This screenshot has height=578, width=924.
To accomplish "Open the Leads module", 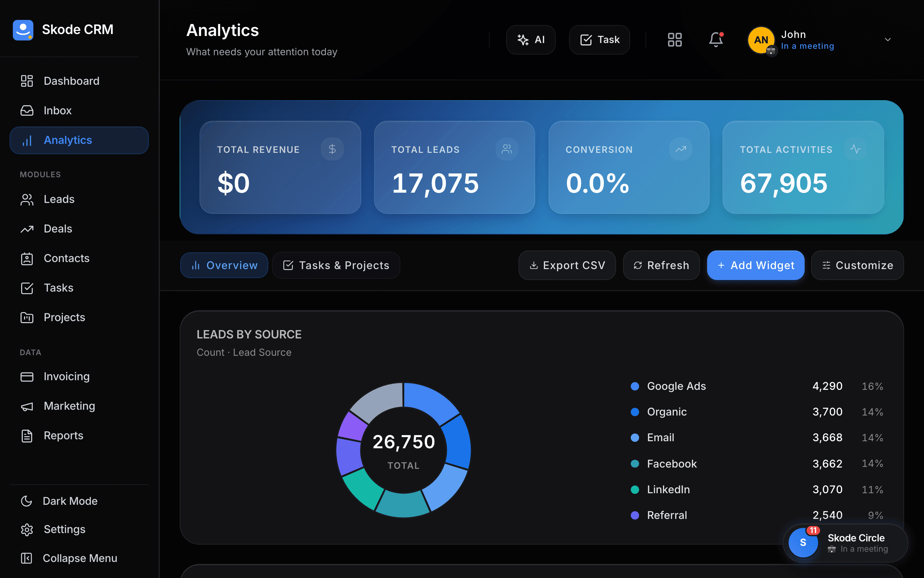I will [79, 199].
